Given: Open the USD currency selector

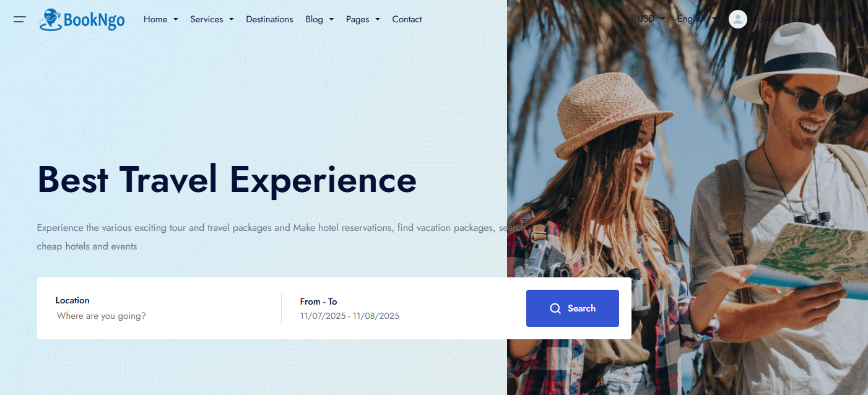Looking at the screenshot, I should coord(651,19).
